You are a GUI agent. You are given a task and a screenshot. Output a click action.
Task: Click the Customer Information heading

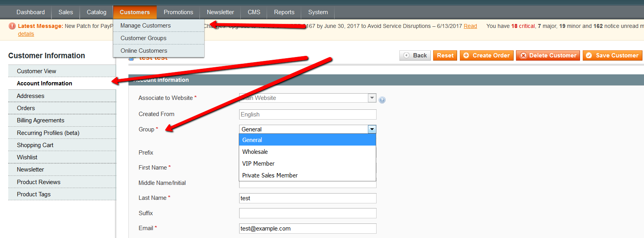tap(47, 55)
